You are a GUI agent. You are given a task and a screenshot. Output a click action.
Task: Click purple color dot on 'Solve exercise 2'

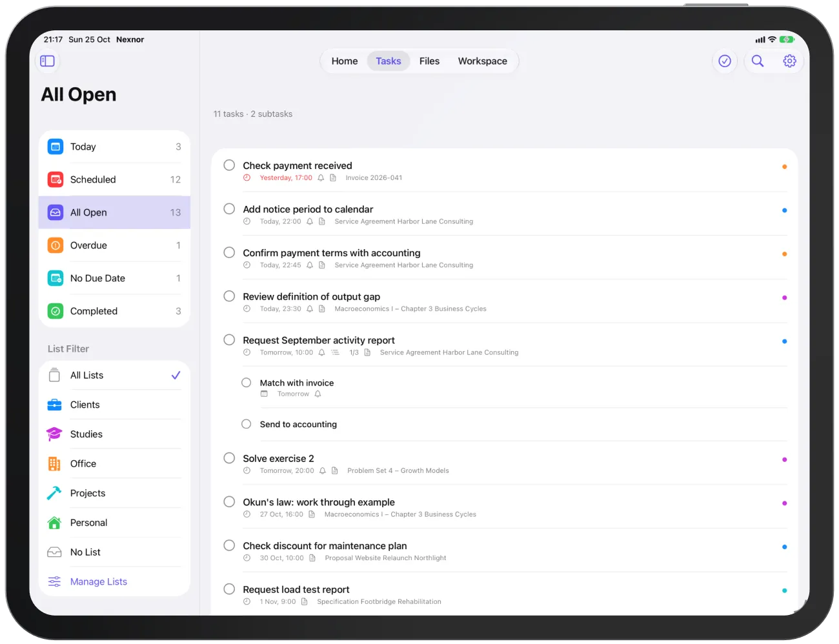click(x=784, y=459)
